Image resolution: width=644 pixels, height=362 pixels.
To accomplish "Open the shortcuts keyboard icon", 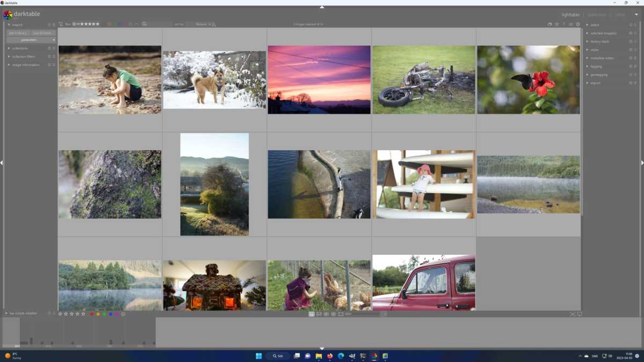I will (570, 24).
